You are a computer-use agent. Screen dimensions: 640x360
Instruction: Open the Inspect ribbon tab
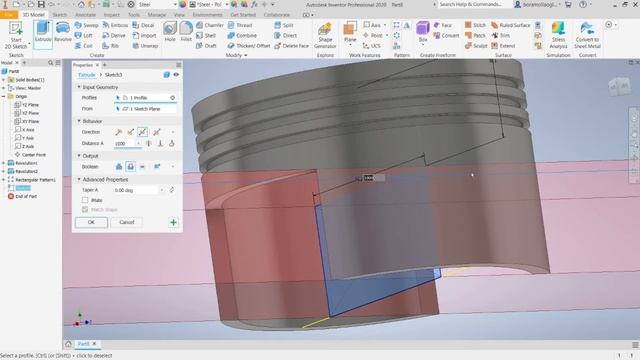111,15
